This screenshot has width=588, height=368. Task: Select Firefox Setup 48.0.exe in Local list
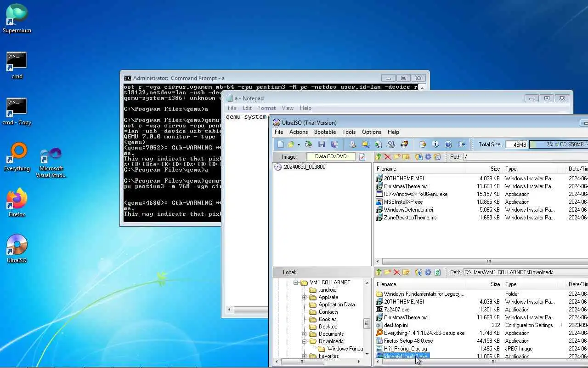[x=408, y=341]
